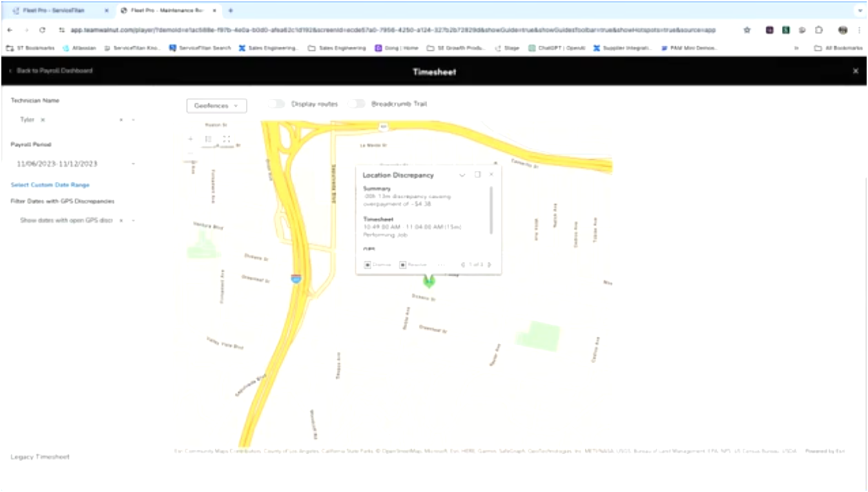Open the Chrome three-dot menu

859,30
